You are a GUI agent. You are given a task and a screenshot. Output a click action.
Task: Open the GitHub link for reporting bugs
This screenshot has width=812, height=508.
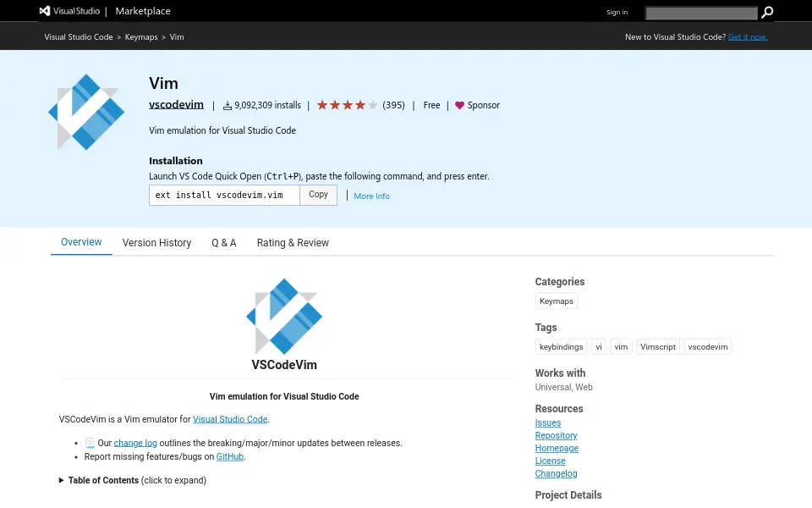click(x=229, y=456)
